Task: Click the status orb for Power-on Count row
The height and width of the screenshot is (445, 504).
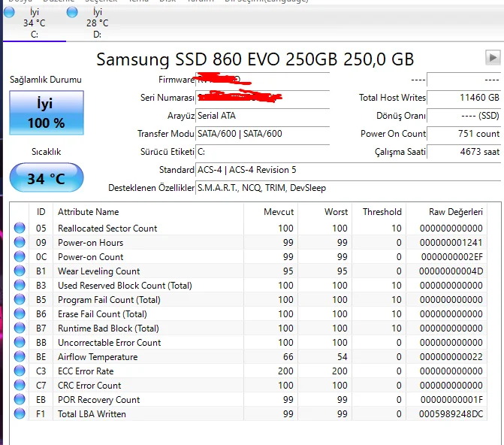Action: pos(20,256)
